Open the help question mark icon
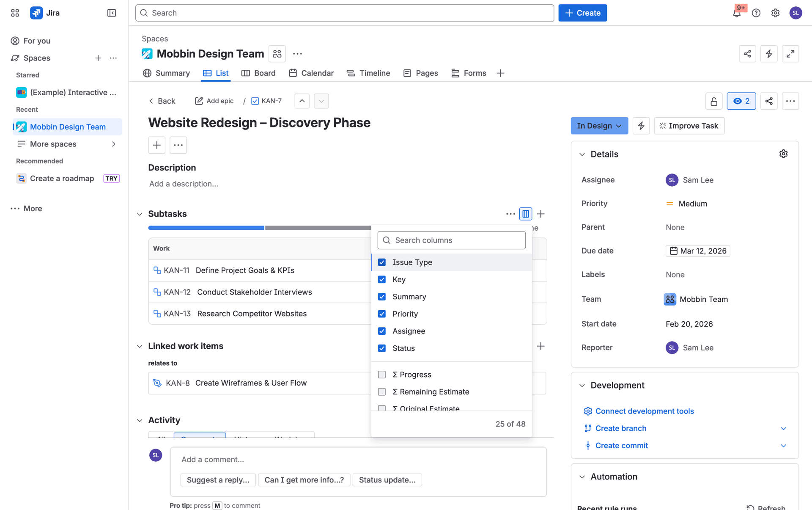This screenshot has width=812, height=510. point(756,13)
